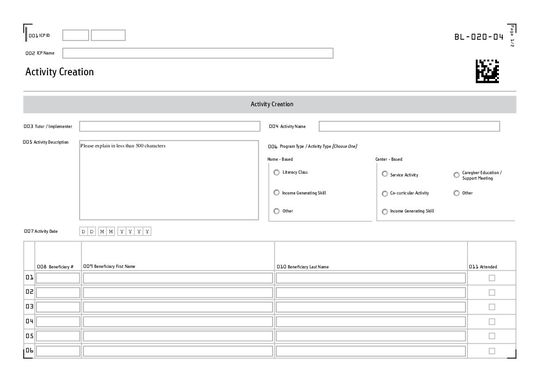Viewport: 540px width, 382px height.
Task: Click Beneficiary First Name field in row 02
Action: [178, 292]
